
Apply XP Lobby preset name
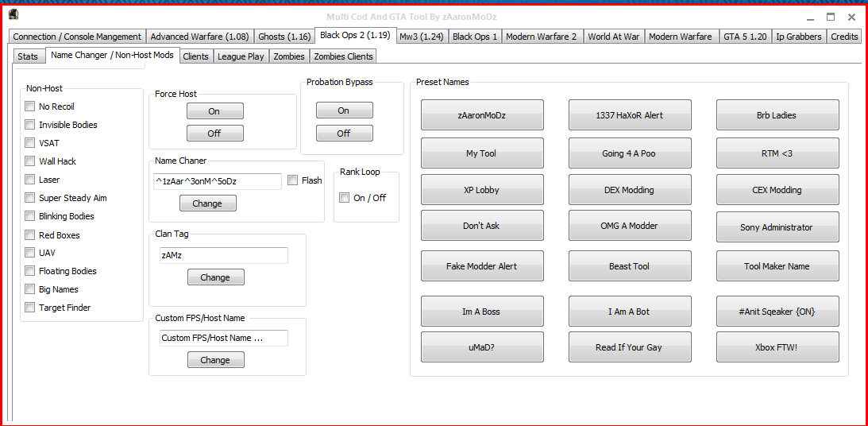click(482, 190)
